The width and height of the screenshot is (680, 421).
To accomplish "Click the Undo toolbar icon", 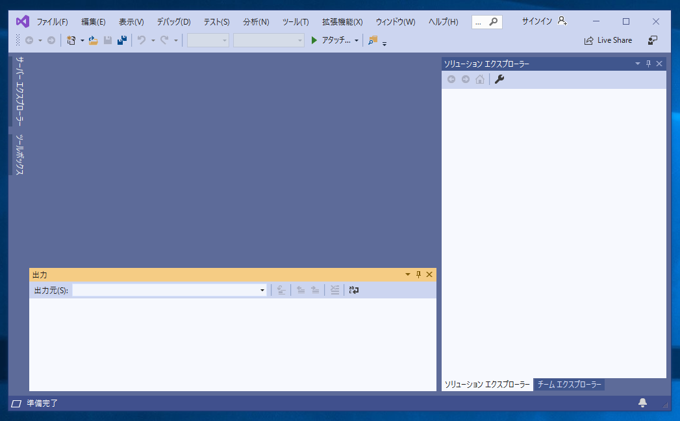I will tap(141, 40).
